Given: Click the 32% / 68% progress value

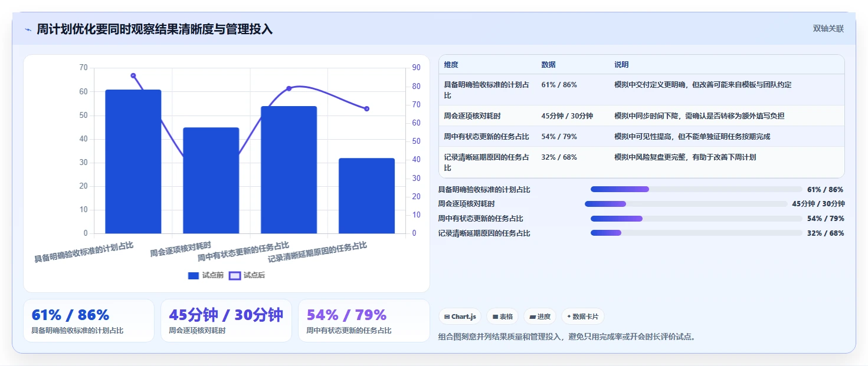Looking at the screenshot, I should point(826,233).
